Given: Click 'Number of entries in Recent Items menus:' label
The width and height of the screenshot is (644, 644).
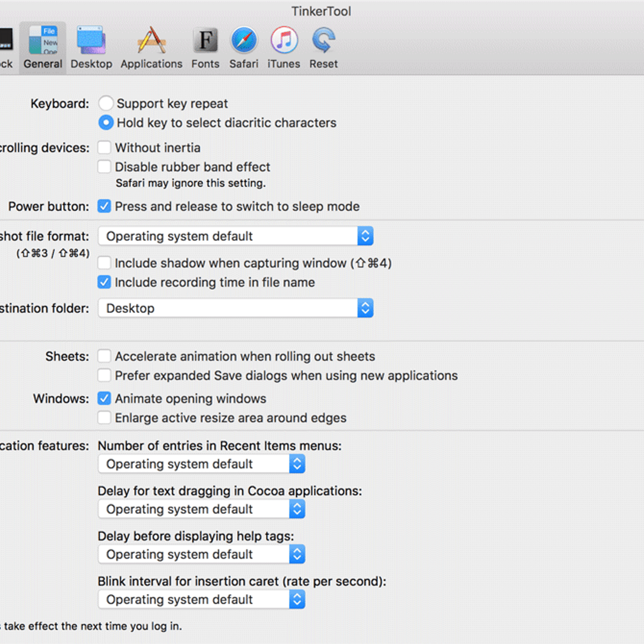Looking at the screenshot, I should pyautogui.click(x=219, y=446).
